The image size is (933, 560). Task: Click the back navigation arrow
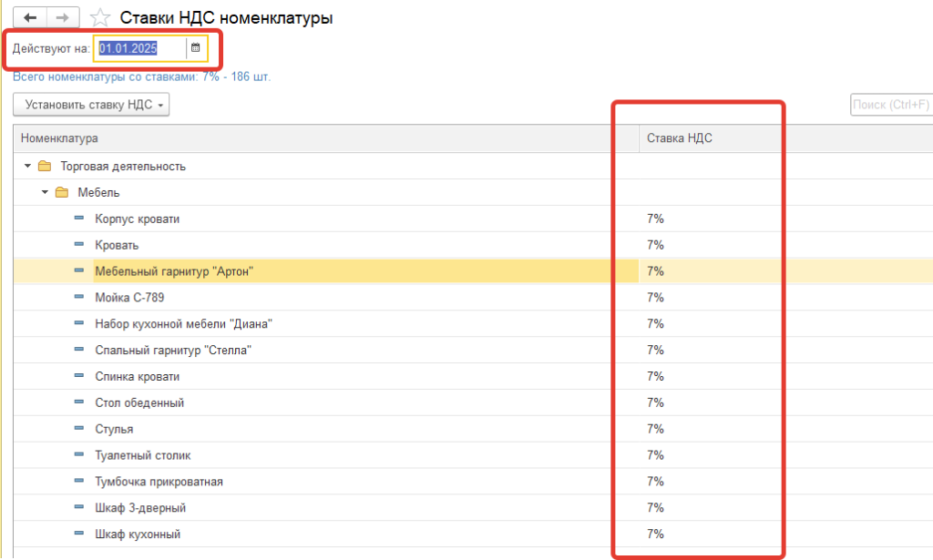pyautogui.click(x=30, y=17)
